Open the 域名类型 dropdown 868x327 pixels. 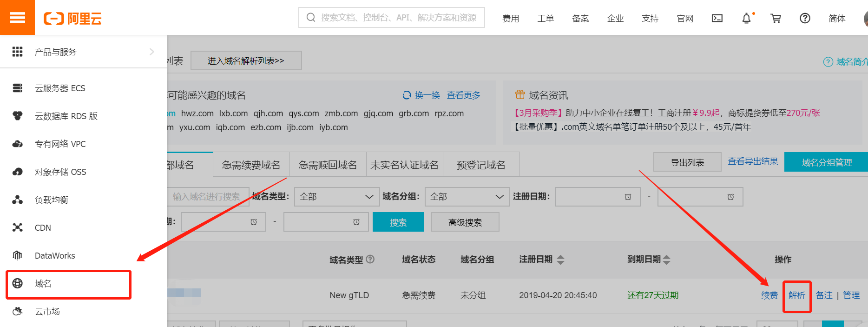click(x=336, y=197)
